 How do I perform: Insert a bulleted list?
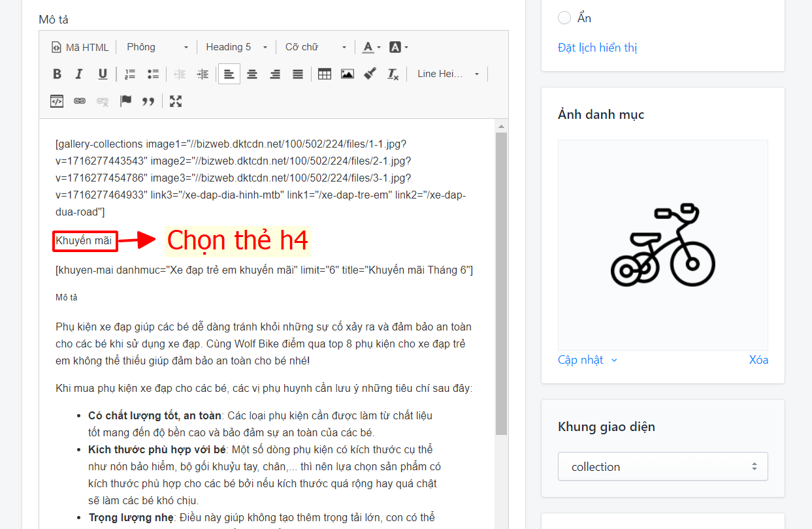coord(153,74)
